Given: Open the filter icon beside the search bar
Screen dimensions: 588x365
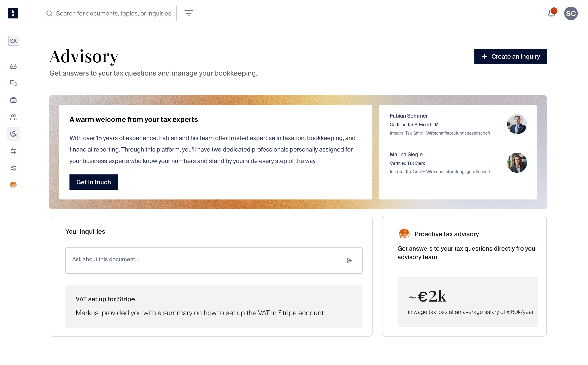Looking at the screenshot, I should (x=189, y=13).
